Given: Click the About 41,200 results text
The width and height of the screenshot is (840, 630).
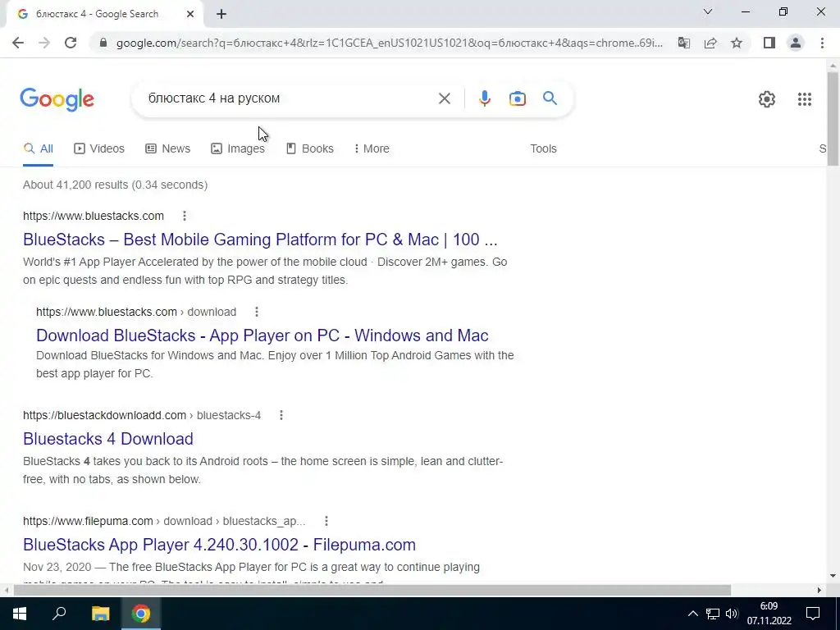Looking at the screenshot, I should 115,185.
